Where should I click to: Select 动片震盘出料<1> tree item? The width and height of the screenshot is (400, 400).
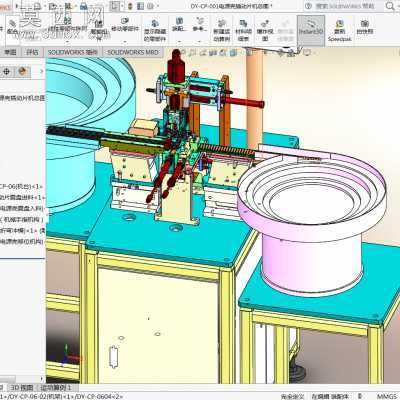(22, 198)
